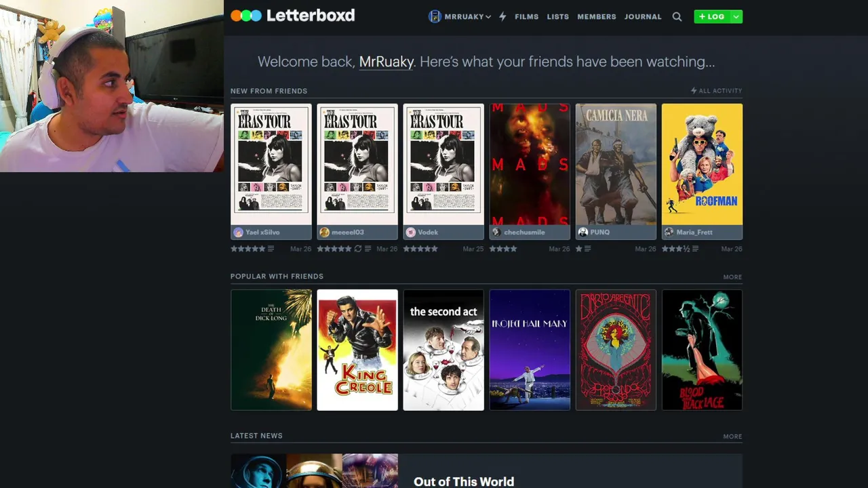This screenshot has width=868, height=488.
Task: Open the MrRuaky profile avatar
Action: pyautogui.click(x=435, y=16)
